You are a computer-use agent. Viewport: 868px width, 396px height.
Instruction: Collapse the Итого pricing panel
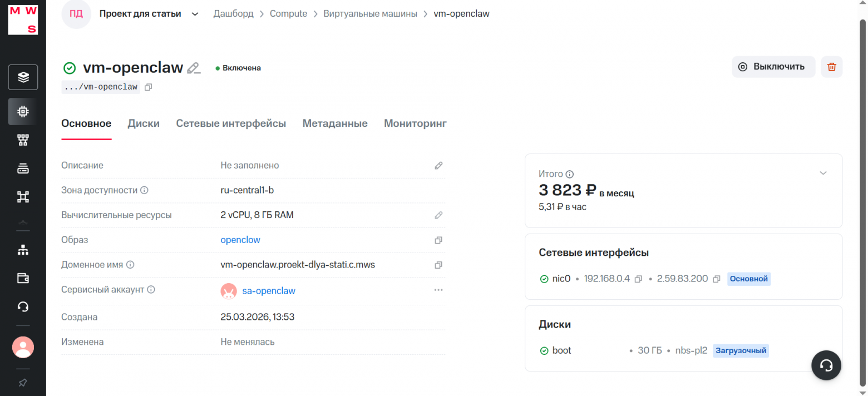click(823, 173)
